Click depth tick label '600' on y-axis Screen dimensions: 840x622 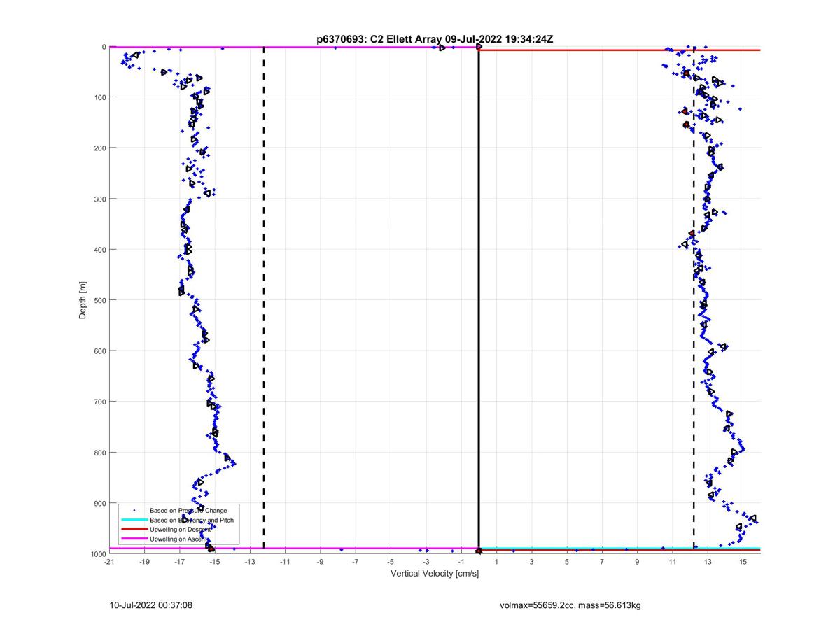click(99, 351)
